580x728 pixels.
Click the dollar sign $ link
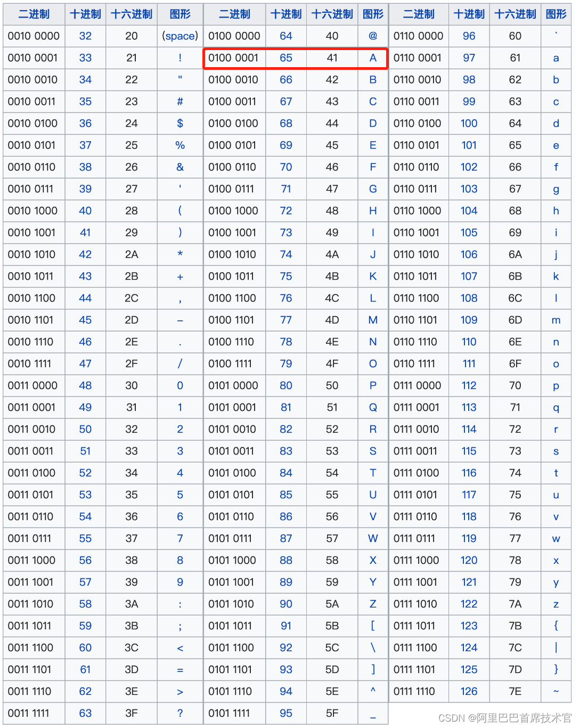tap(180, 123)
